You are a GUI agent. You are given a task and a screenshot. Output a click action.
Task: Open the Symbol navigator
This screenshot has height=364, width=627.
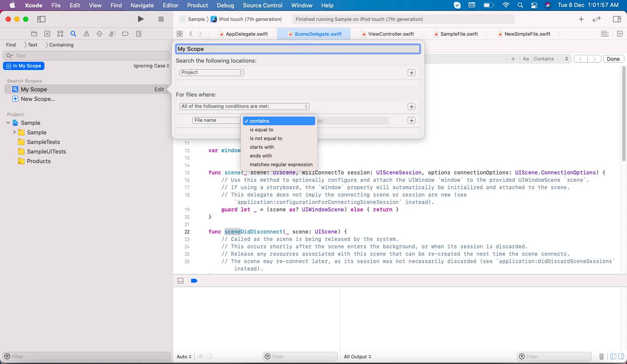tap(61, 34)
